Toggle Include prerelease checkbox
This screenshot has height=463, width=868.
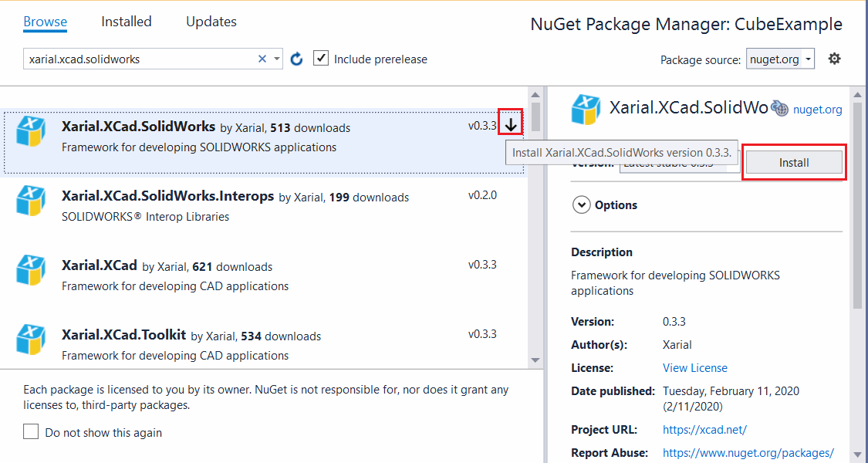320,58
